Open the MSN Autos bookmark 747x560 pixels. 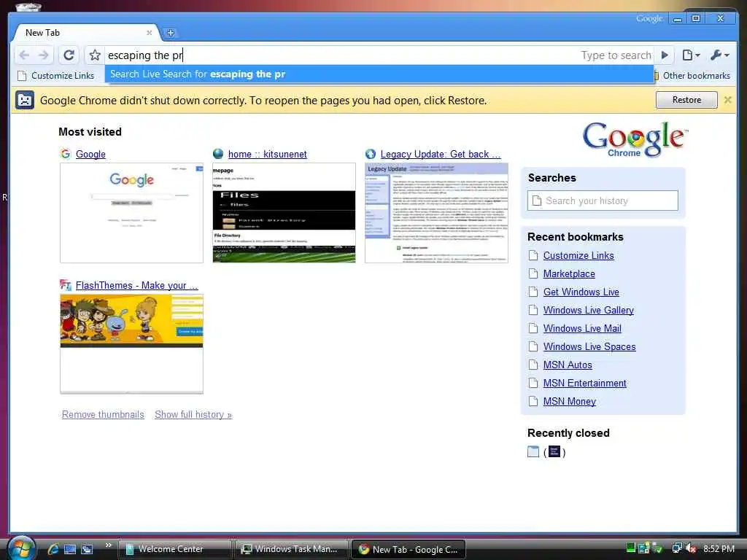point(568,365)
